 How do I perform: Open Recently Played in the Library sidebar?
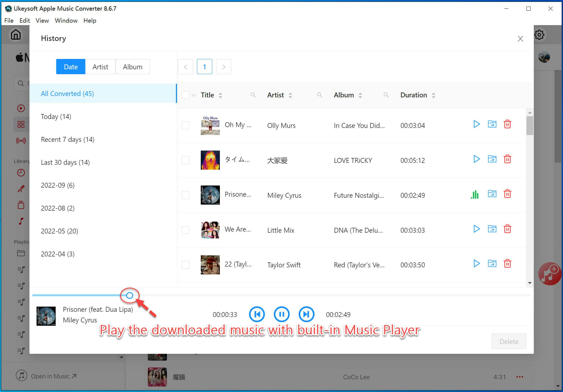(x=21, y=172)
